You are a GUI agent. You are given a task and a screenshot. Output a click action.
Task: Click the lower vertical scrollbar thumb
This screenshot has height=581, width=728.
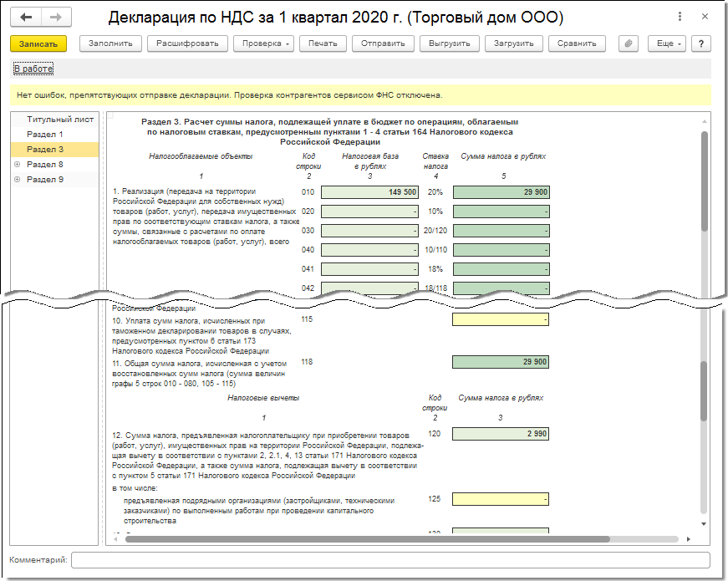[704, 391]
